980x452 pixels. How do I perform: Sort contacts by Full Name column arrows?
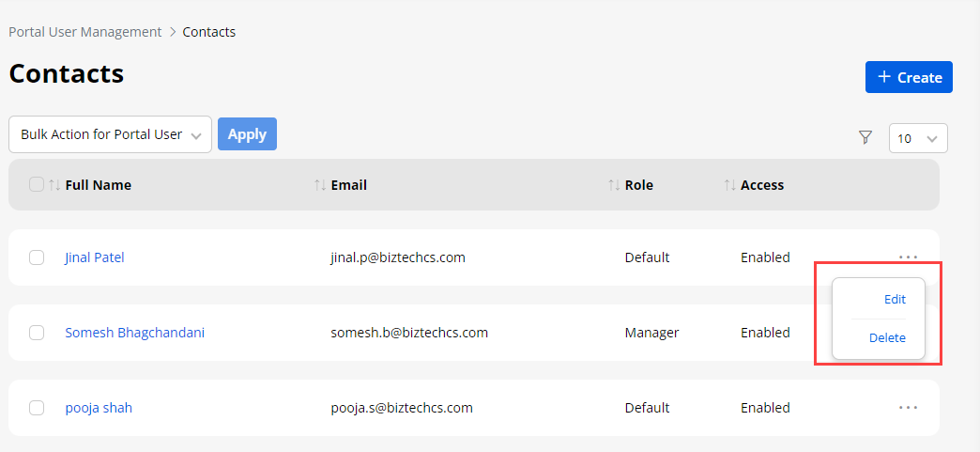(x=54, y=185)
